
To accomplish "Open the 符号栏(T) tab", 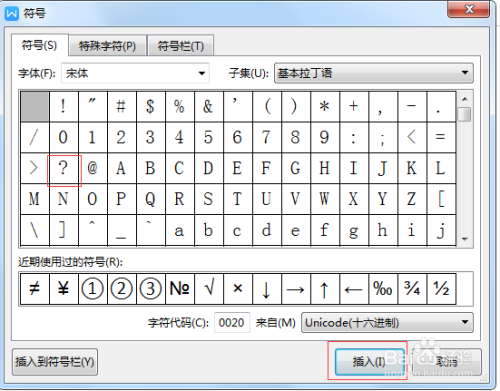I will point(180,46).
